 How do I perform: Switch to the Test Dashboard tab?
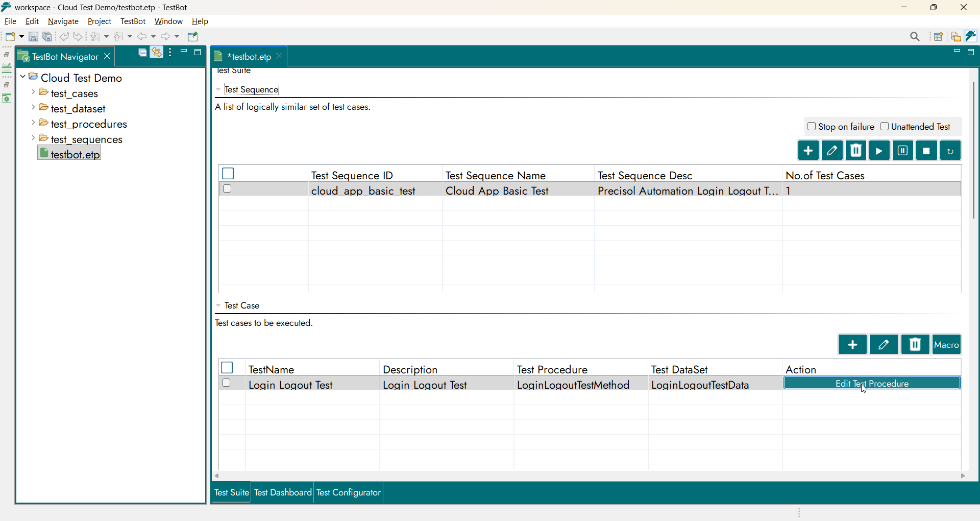tap(283, 492)
